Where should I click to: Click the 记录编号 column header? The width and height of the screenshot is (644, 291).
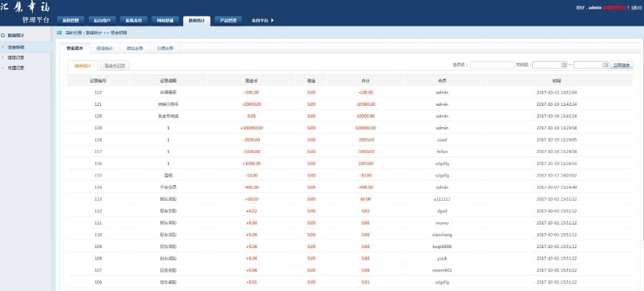pos(98,81)
